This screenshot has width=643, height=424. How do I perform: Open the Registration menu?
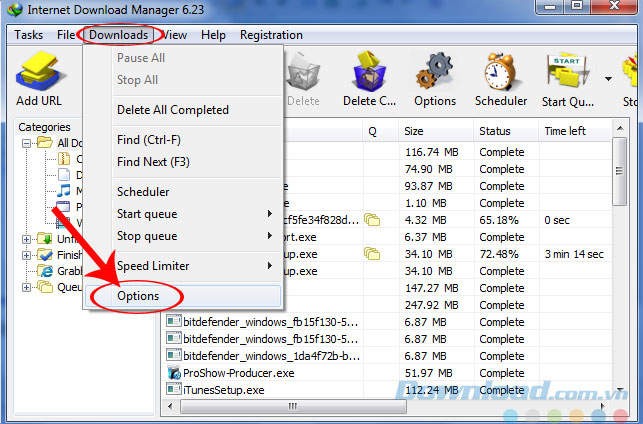pos(271,35)
